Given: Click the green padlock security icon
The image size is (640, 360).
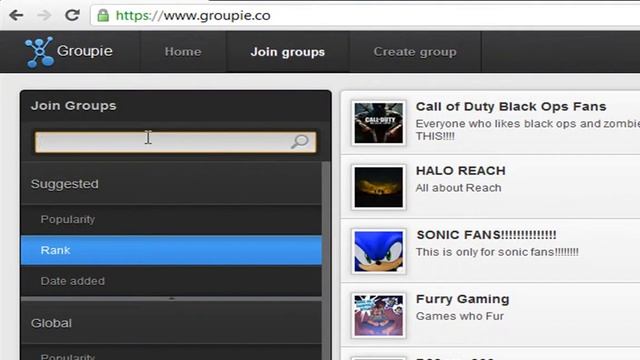Looking at the screenshot, I should point(103,16).
